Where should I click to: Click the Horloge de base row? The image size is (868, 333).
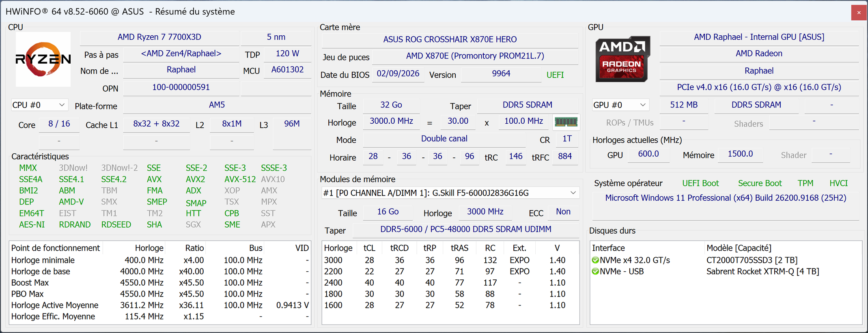(160, 271)
